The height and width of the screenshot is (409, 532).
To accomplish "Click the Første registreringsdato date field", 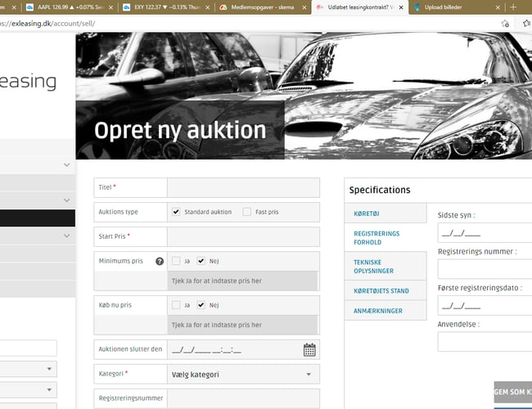I will pyautogui.click(x=485, y=306).
